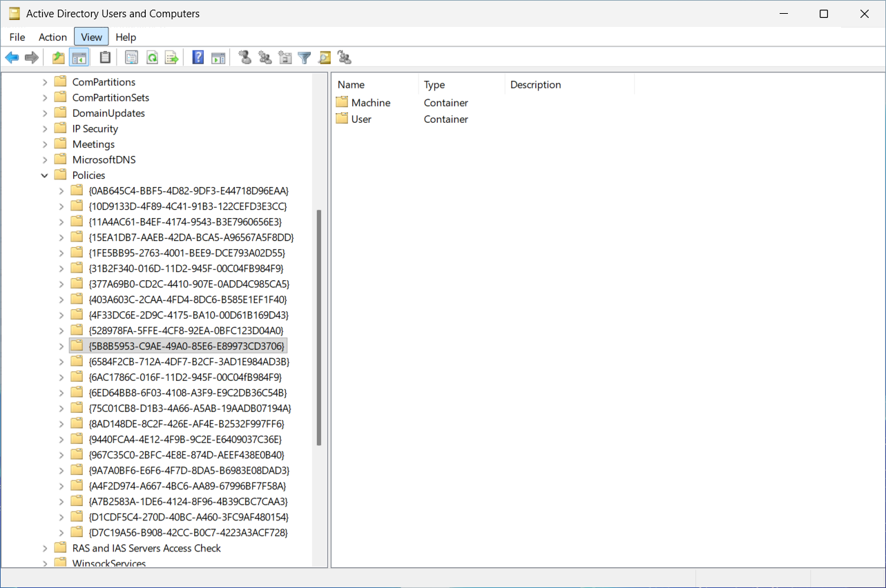Expand the {5B8B5953-C9AE-49A0-85E6-E89973CD3706} policy node

(x=61, y=346)
